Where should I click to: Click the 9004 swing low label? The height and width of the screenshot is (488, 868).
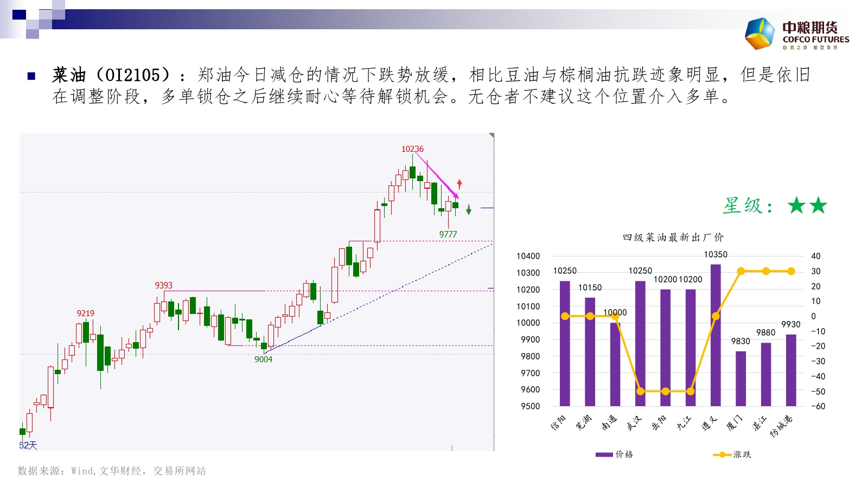pyautogui.click(x=263, y=359)
